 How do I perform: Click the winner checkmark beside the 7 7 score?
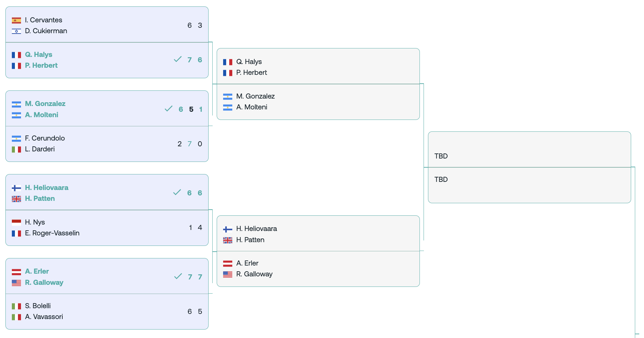[178, 276]
